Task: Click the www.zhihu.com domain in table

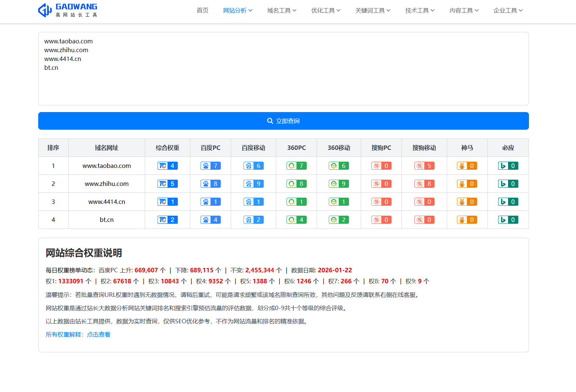Action: tap(107, 184)
